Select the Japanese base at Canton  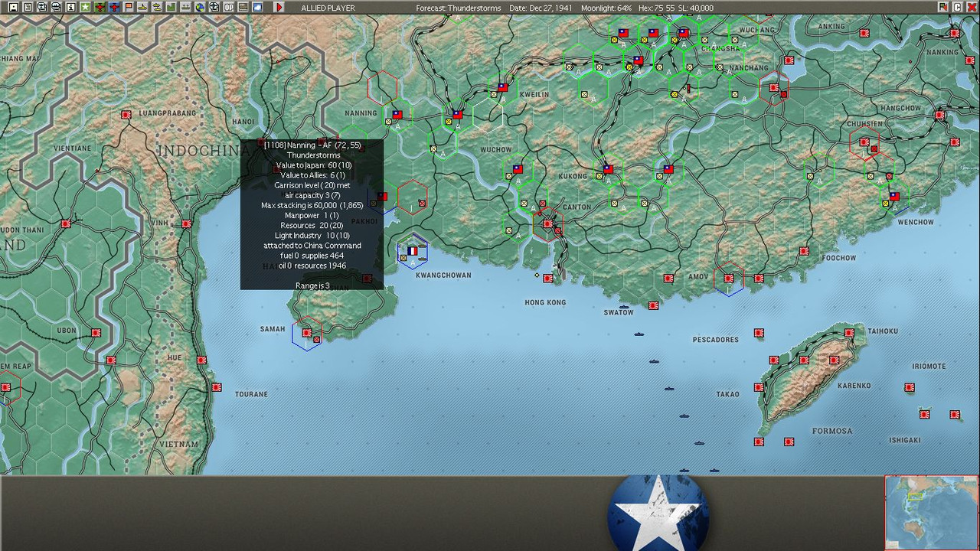[x=547, y=224]
